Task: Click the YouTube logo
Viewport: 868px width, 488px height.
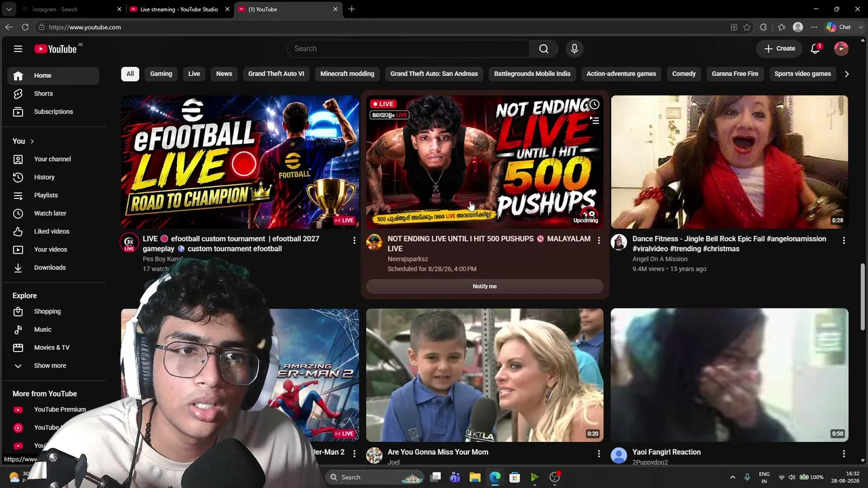Action: 56,49
